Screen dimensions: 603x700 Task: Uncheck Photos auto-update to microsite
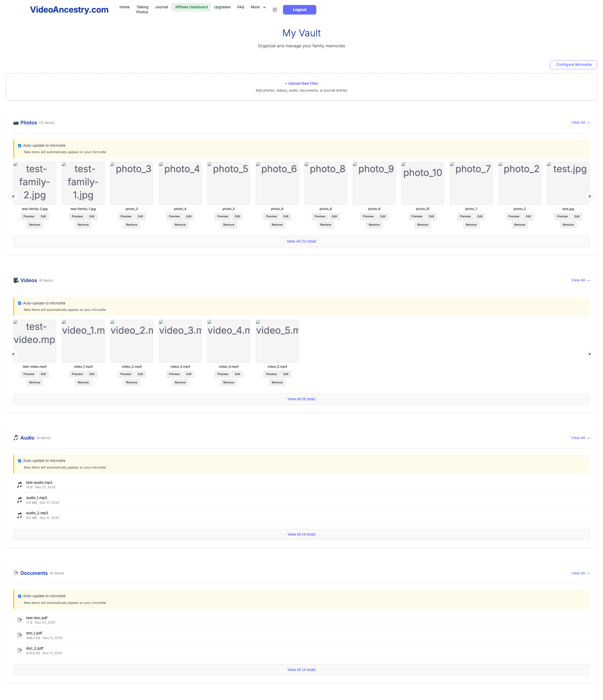19,146
